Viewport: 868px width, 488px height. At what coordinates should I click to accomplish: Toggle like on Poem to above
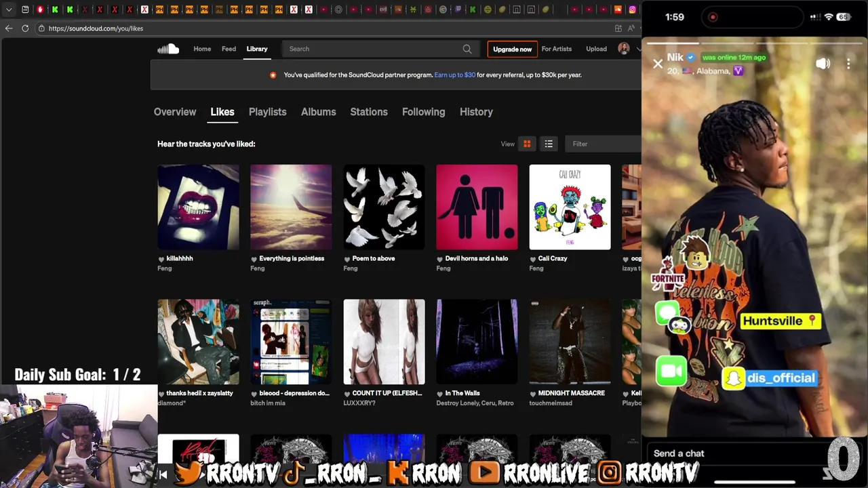347,259
